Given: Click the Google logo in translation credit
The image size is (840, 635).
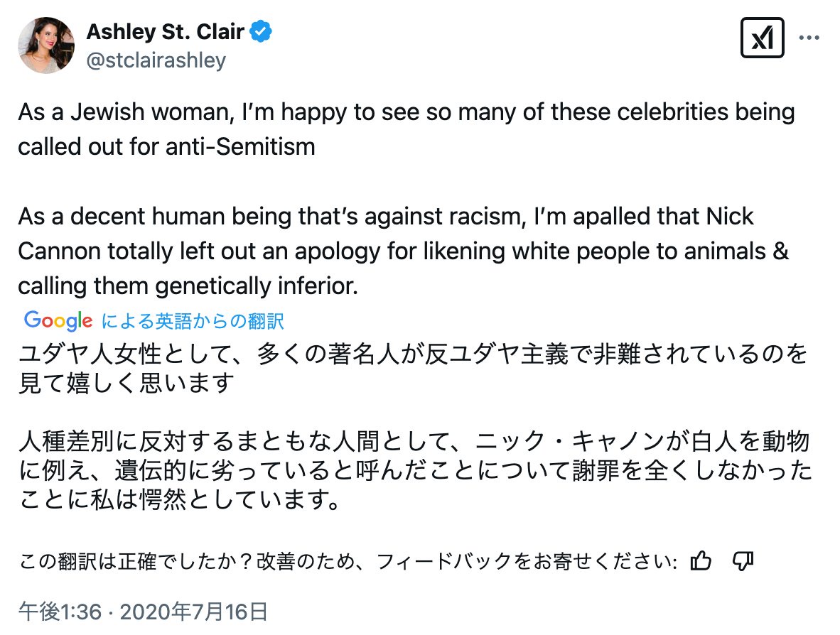Looking at the screenshot, I should [x=58, y=320].
